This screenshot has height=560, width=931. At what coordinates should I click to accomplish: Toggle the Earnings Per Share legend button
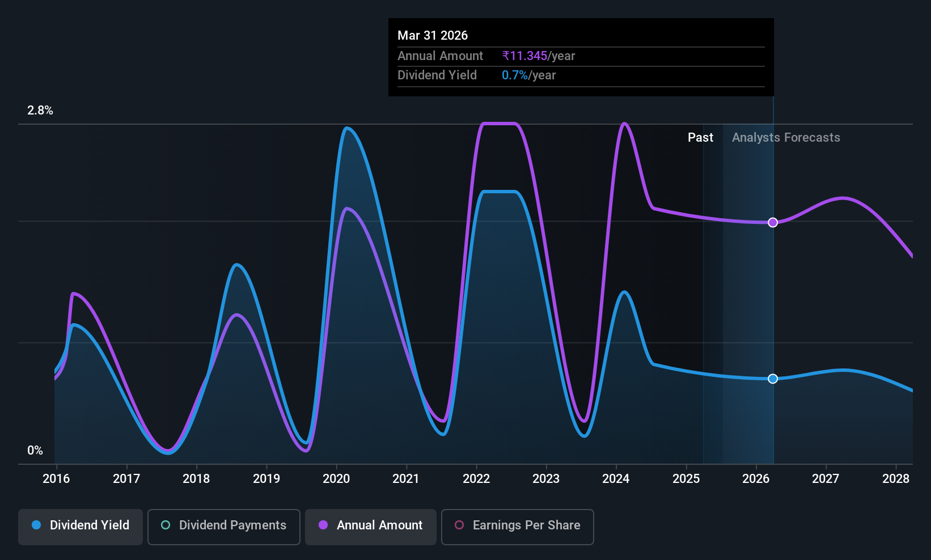coord(518,527)
